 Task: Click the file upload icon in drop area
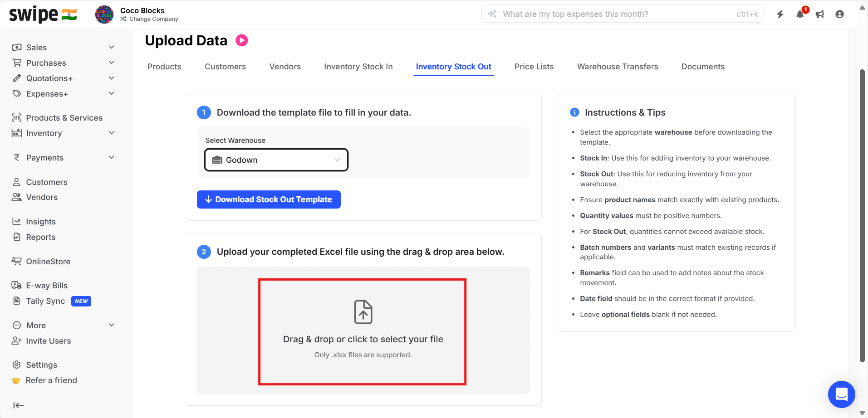click(363, 312)
